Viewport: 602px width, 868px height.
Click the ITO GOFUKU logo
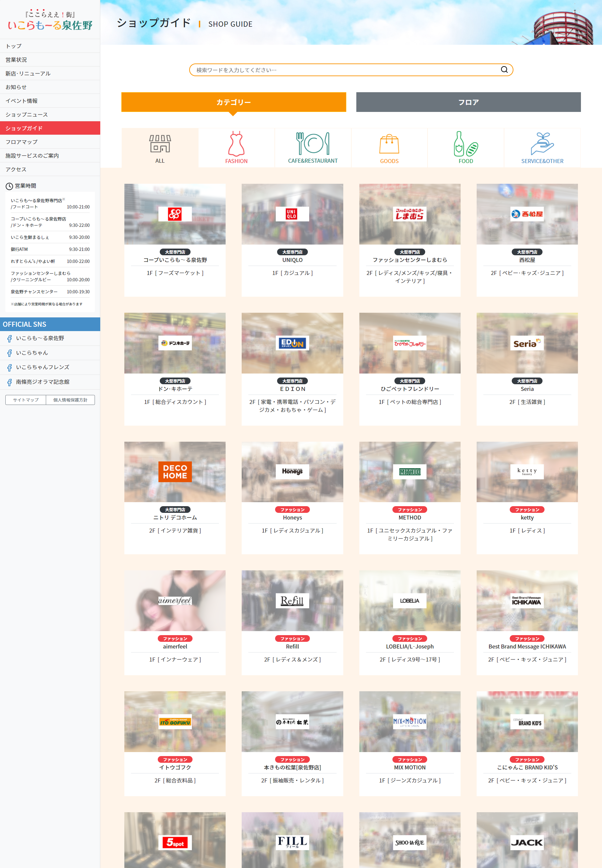click(x=175, y=722)
